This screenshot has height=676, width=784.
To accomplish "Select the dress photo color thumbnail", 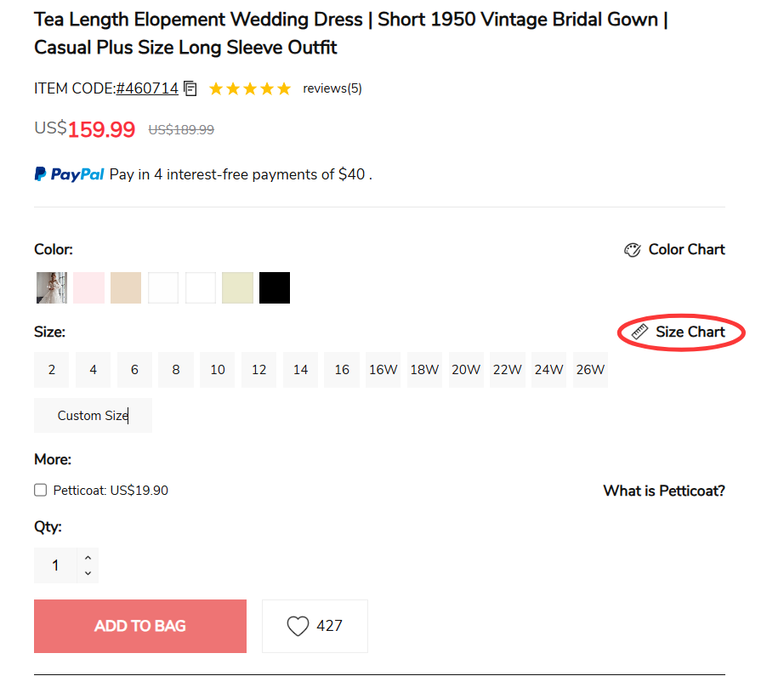I will (x=52, y=288).
